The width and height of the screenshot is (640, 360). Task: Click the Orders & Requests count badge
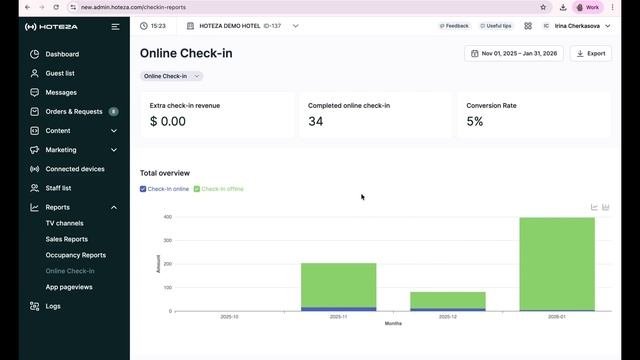click(x=113, y=111)
